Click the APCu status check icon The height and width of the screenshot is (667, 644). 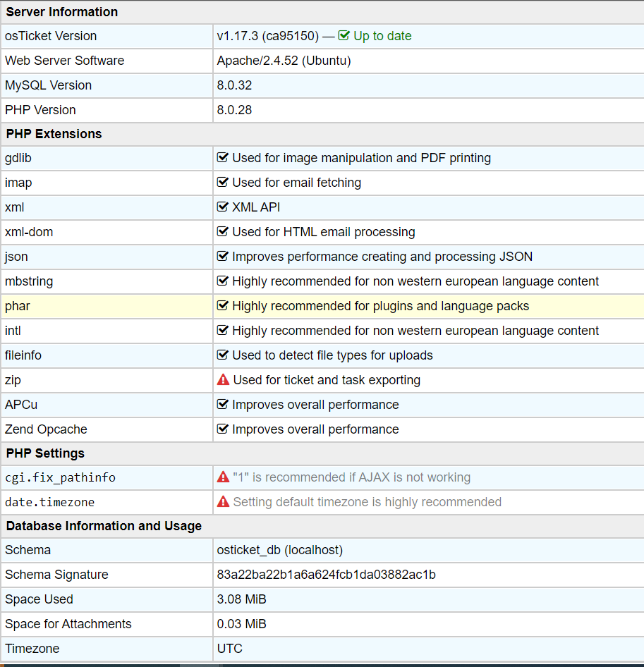[223, 405]
